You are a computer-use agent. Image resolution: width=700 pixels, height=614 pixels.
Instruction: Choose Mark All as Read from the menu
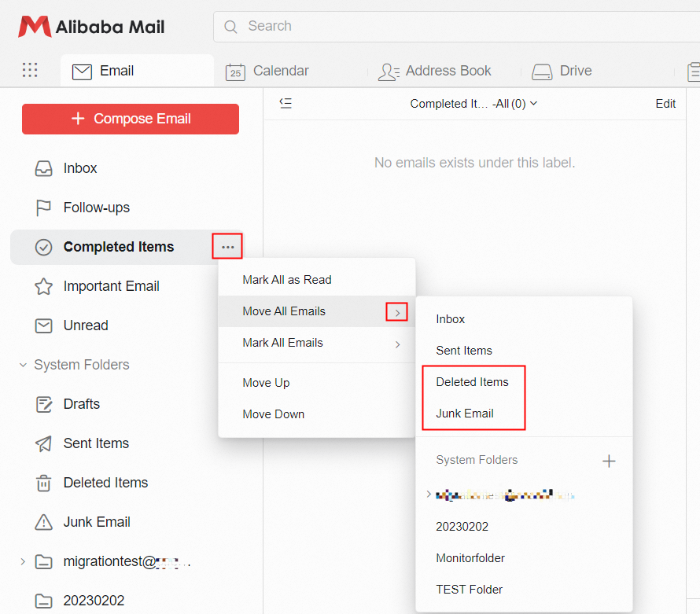(x=288, y=279)
